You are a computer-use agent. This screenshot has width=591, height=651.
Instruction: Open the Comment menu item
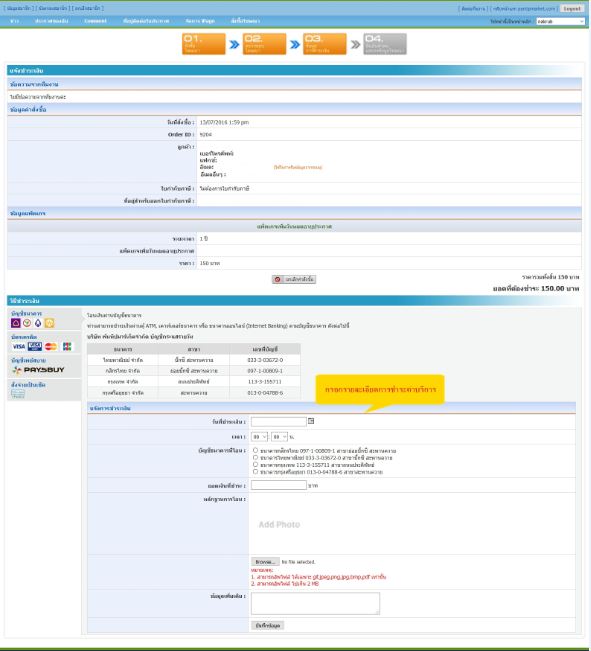coord(96,21)
